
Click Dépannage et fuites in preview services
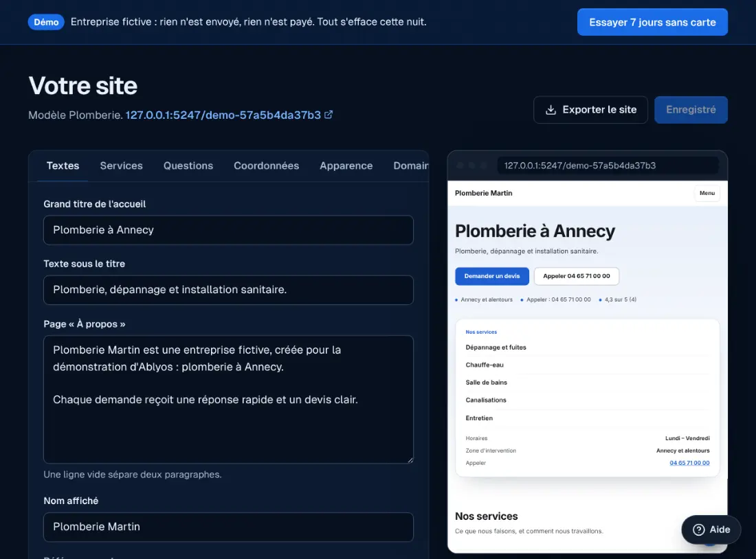click(x=496, y=347)
